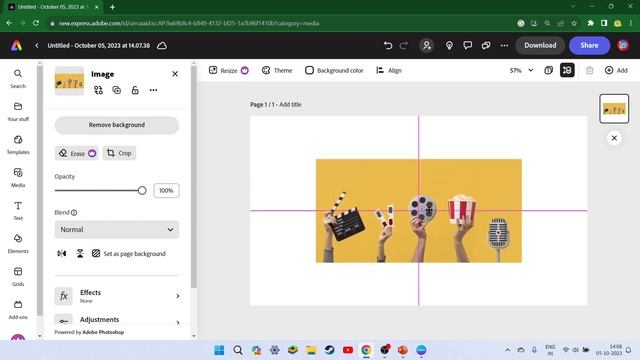Select the page 1 thumbnail

614,109
